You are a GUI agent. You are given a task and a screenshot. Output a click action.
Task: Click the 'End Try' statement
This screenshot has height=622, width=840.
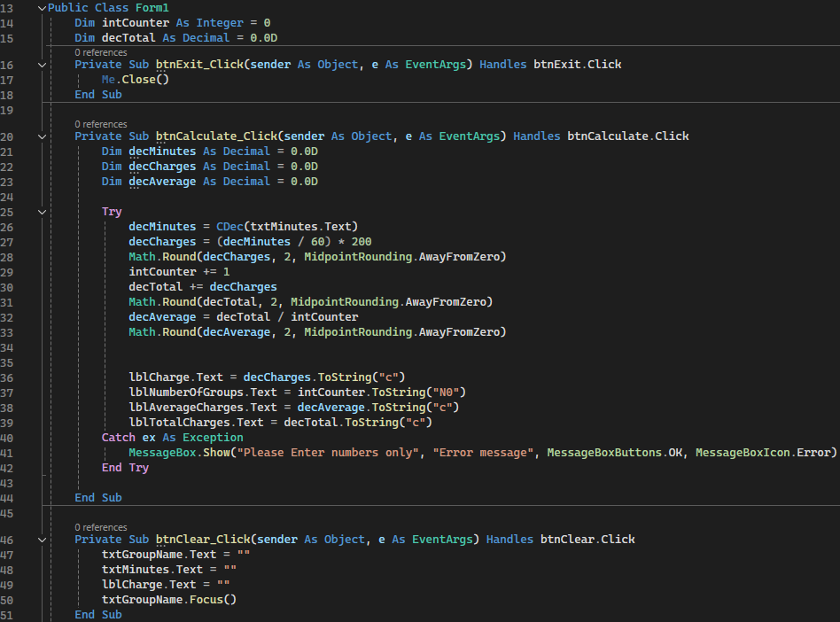click(125, 468)
